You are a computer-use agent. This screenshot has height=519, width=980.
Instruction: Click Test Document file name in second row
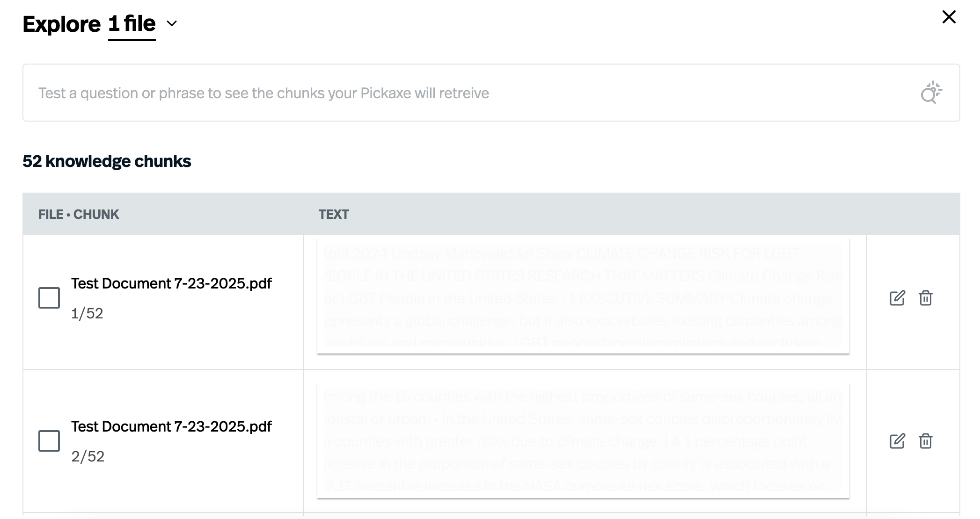pos(171,426)
